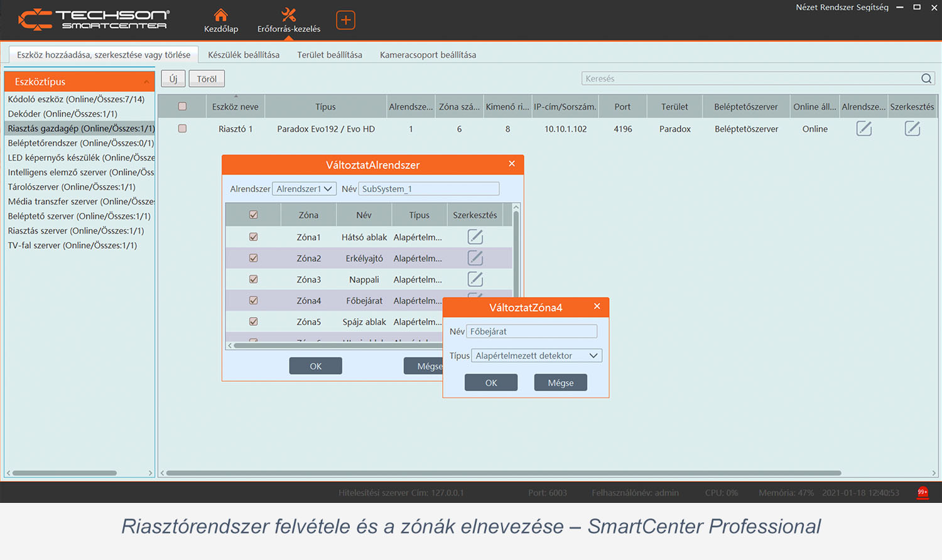This screenshot has width=942, height=560.
Task: Click the orange plus add-tab icon
Action: coord(345,20)
